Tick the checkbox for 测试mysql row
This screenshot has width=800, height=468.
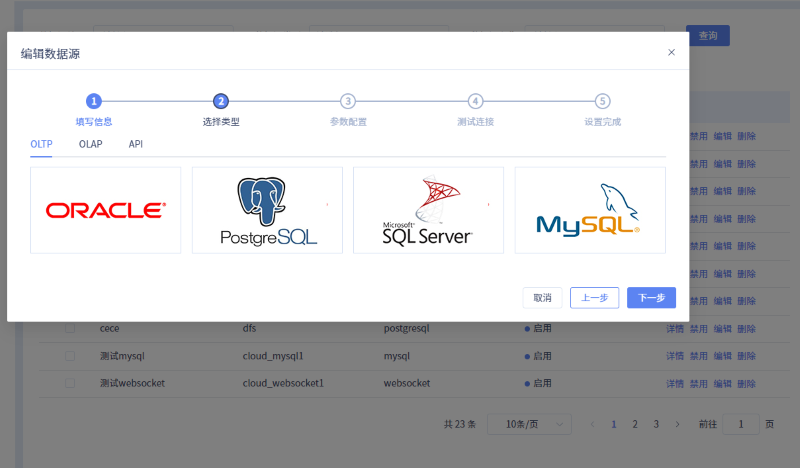[70, 356]
